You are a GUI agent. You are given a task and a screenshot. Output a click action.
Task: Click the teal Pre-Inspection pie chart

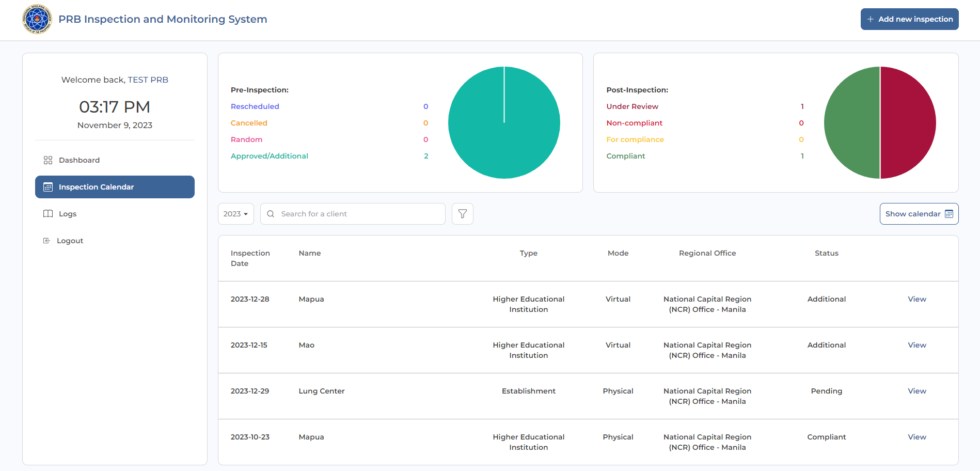coord(504,123)
